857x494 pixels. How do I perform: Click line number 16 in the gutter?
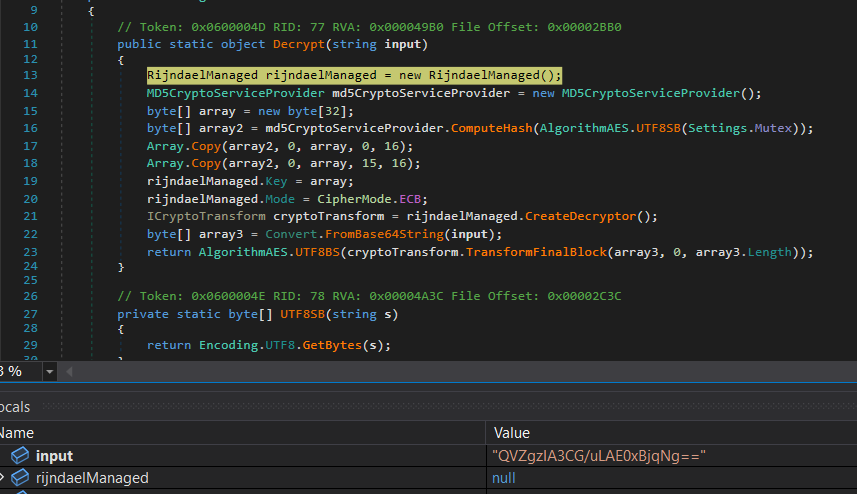(x=31, y=128)
